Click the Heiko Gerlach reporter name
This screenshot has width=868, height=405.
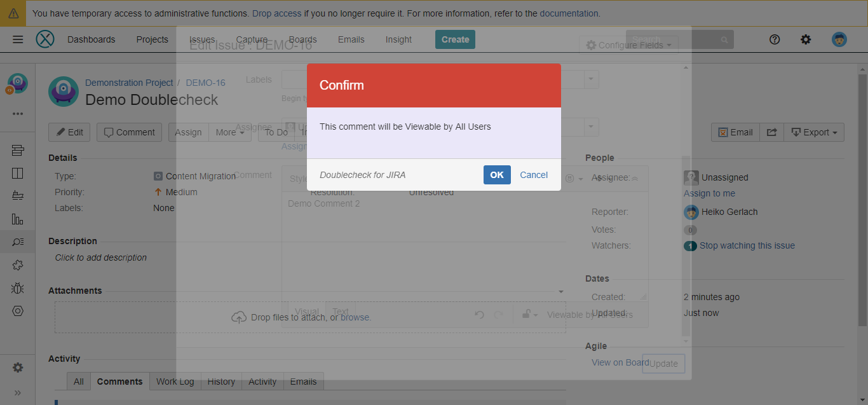729,212
